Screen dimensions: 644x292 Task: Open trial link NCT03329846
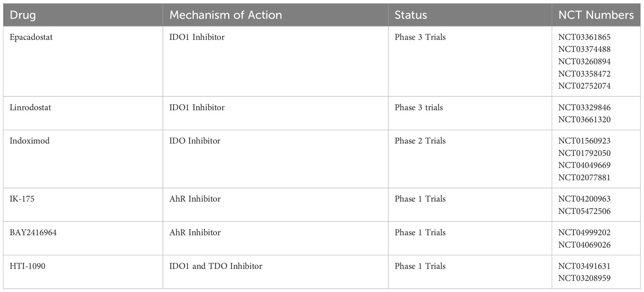click(584, 107)
